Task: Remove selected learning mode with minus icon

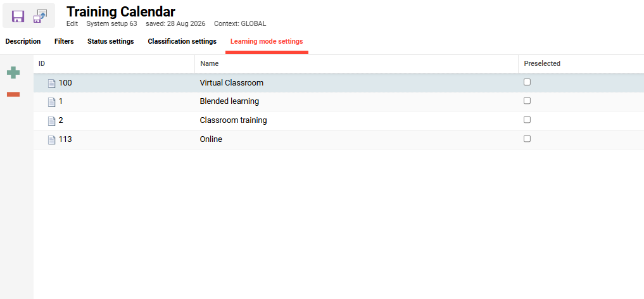Action: [13, 94]
